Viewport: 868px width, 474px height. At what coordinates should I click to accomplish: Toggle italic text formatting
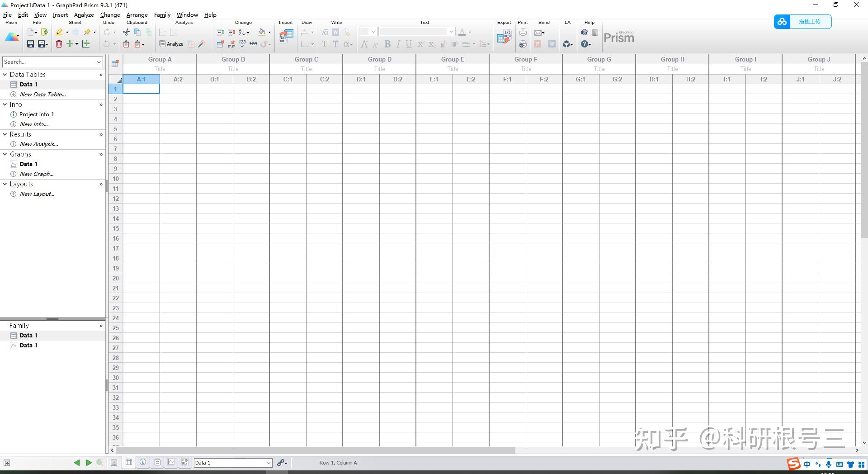398,44
